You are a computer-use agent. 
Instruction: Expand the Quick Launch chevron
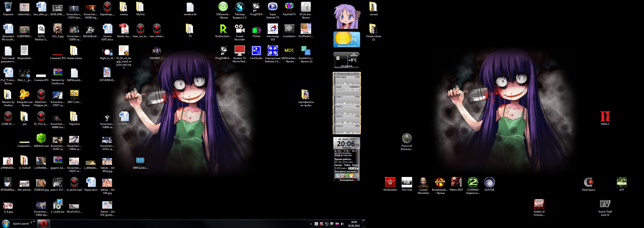34,221
